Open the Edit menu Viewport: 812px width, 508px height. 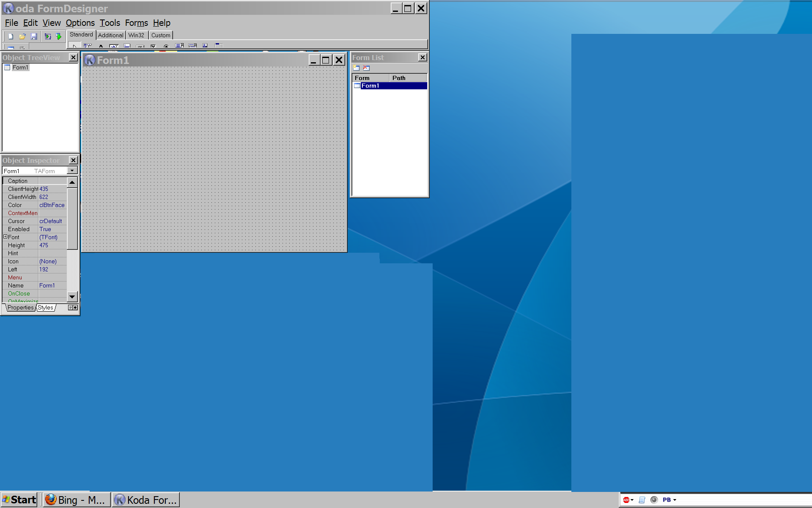pos(30,23)
